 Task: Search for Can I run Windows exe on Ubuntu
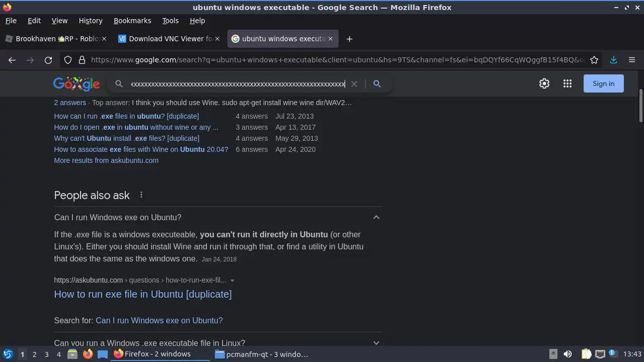coord(159,320)
